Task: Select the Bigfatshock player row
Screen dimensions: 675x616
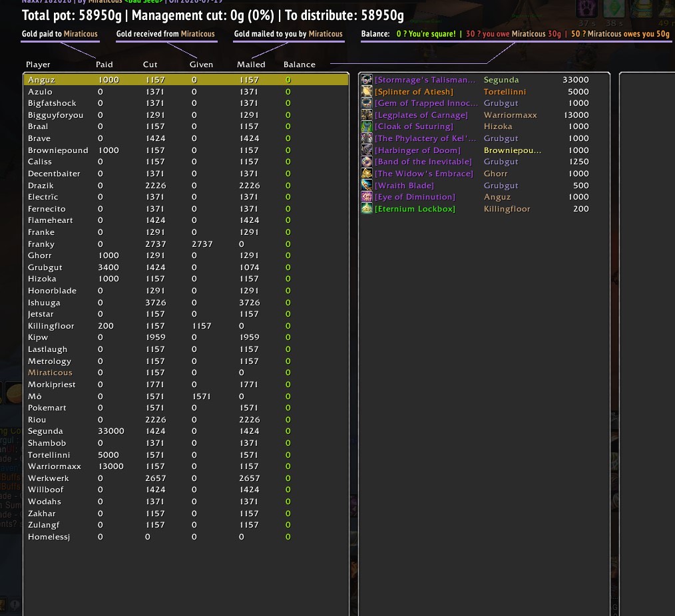Action: [x=186, y=103]
